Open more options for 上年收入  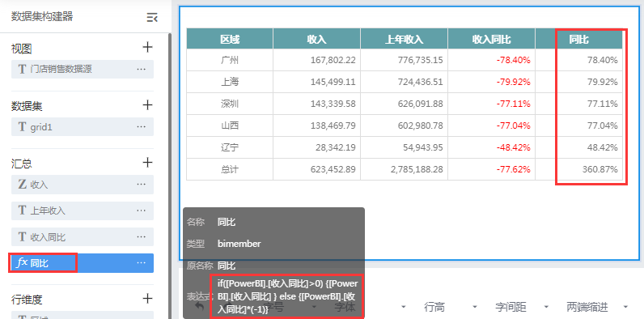[x=142, y=211]
